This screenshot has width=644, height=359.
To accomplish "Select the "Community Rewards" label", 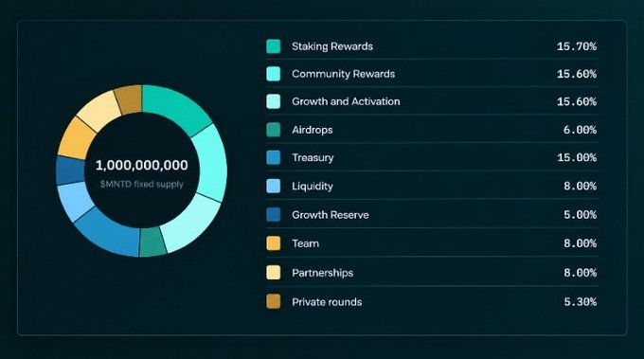I will (344, 74).
